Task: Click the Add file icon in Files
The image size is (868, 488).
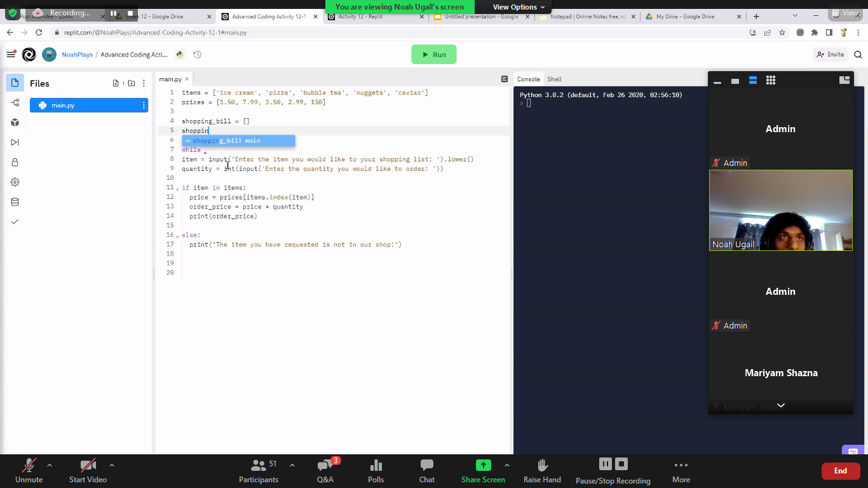Action: click(x=116, y=83)
